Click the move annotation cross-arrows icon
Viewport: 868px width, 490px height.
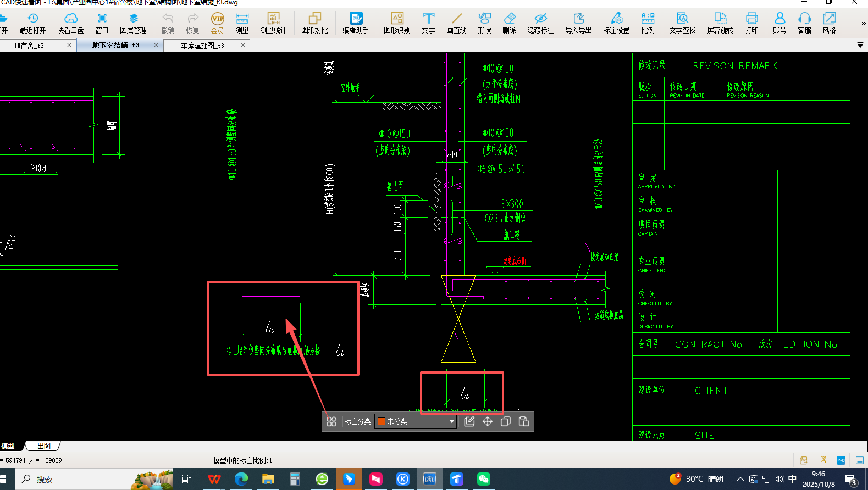click(488, 421)
